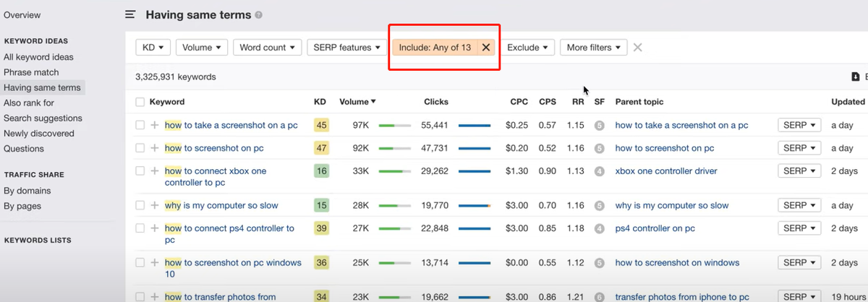This screenshot has width=868, height=302.
Task: Add 'how to connect ps4 controller' with plus
Action: [x=155, y=228]
